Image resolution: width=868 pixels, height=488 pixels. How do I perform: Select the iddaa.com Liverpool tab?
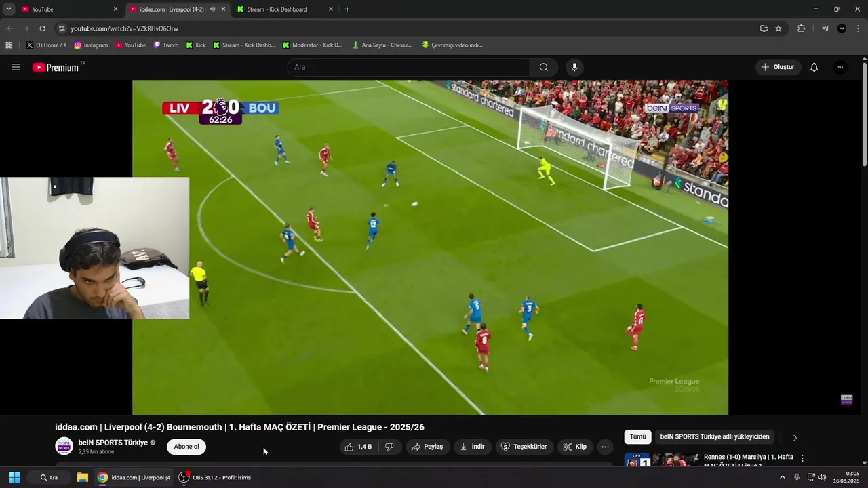pyautogui.click(x=176, y=9)
